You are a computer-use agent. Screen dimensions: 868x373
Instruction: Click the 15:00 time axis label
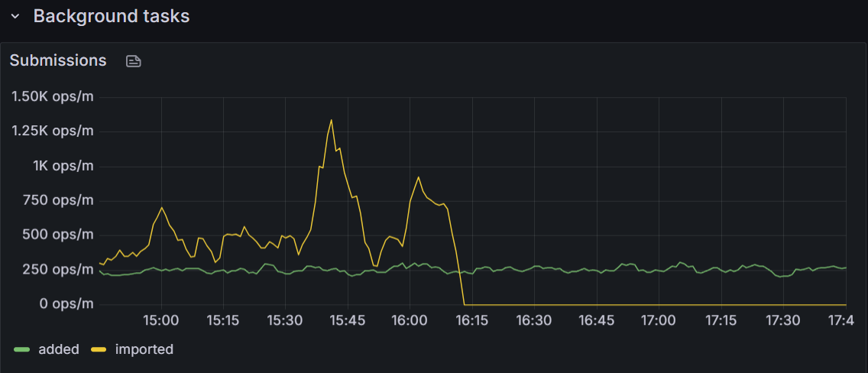coord(161,321)
